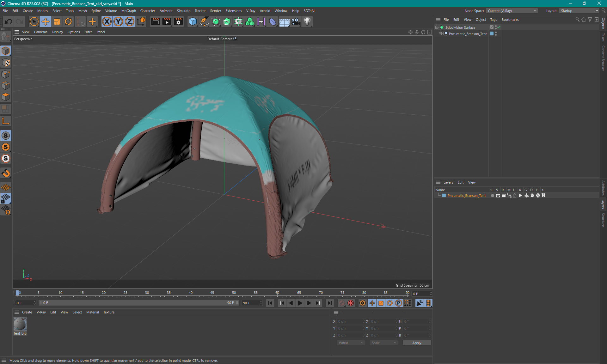Screen dimensions: 607x364
Task: Open material manager Texture menu
Action: click(109, 312)
